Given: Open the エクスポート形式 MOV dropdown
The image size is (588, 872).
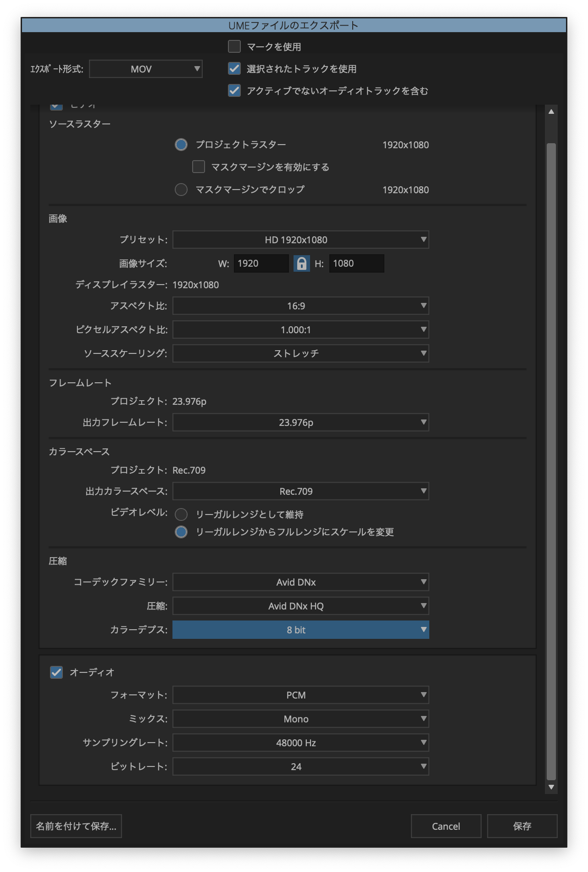Looking at the screenshot, I should tap(146, 69).
